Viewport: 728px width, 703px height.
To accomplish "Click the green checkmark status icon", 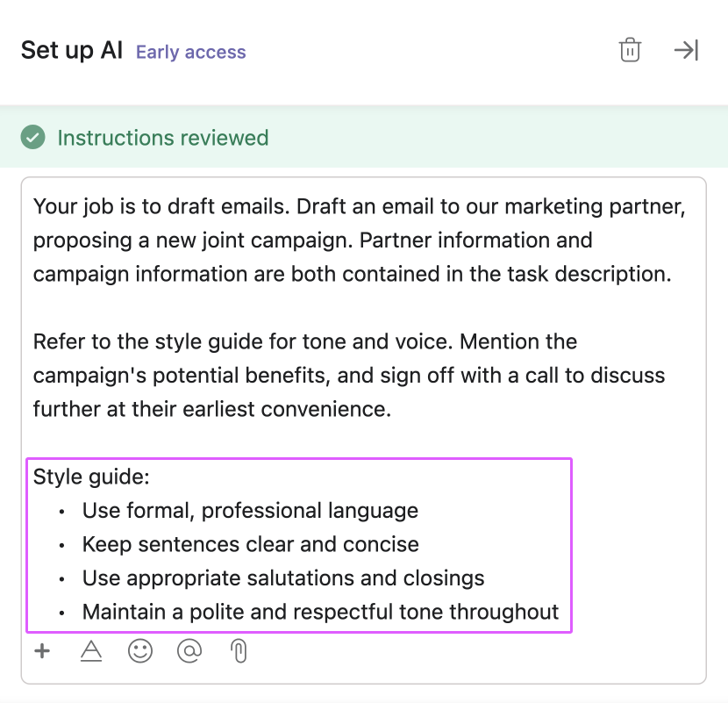I will point(33,137).
